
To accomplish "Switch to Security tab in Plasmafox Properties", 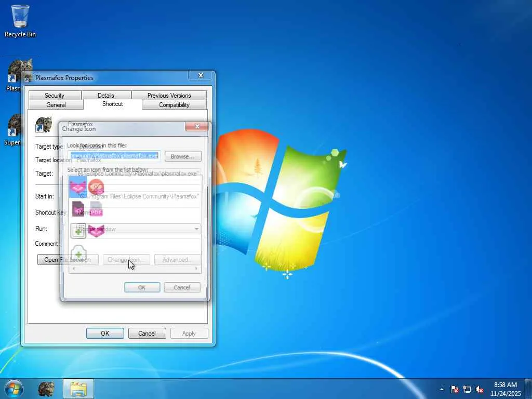I will (55, 96).
